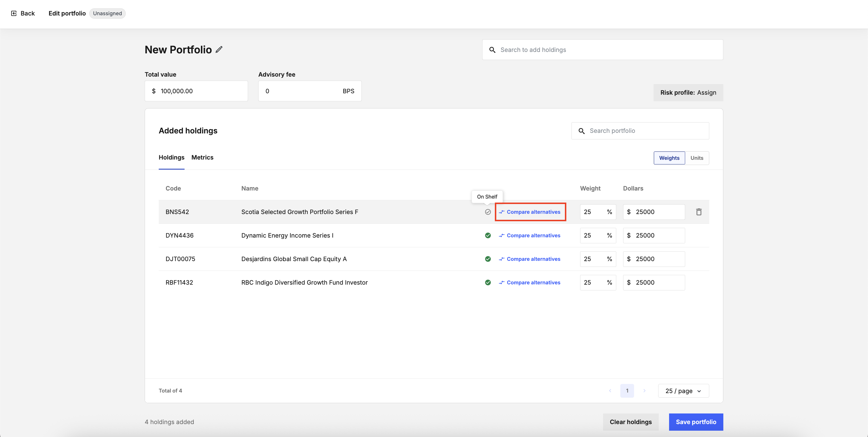Click the magnifier icon in Search portfolio
Screen dimensions: 868x437
click(x=582, y=131)
